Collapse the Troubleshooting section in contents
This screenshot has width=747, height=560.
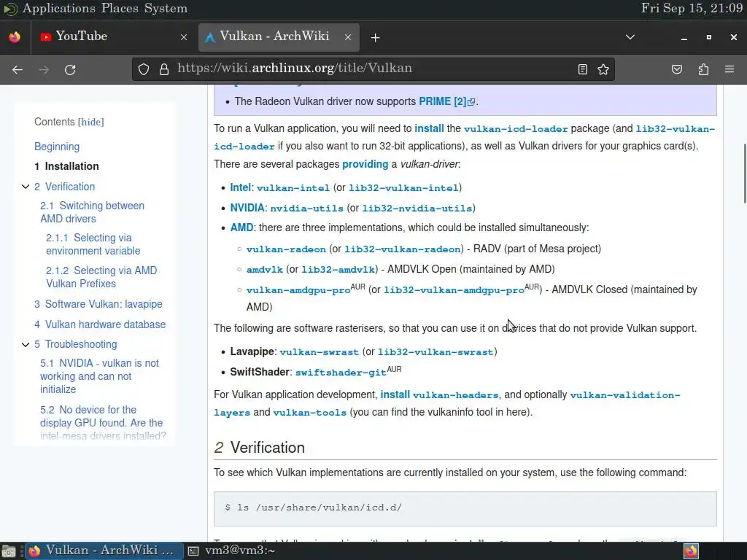tap(26, 344)
